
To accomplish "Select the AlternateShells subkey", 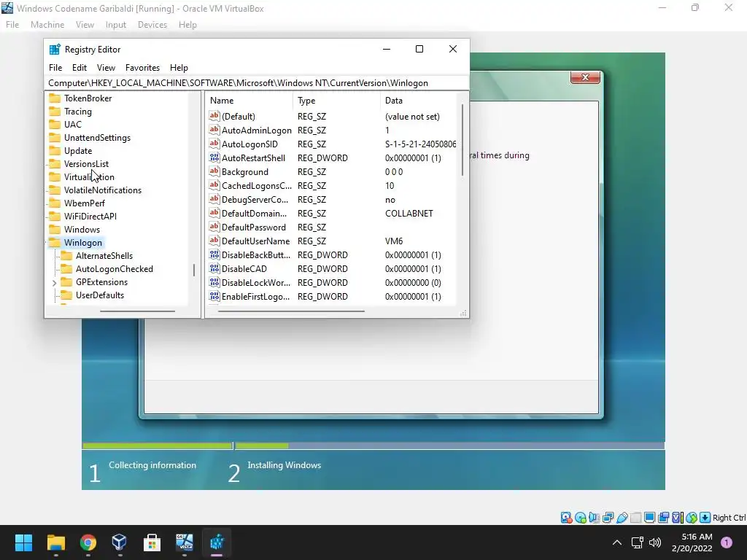I will coord(104,256).
